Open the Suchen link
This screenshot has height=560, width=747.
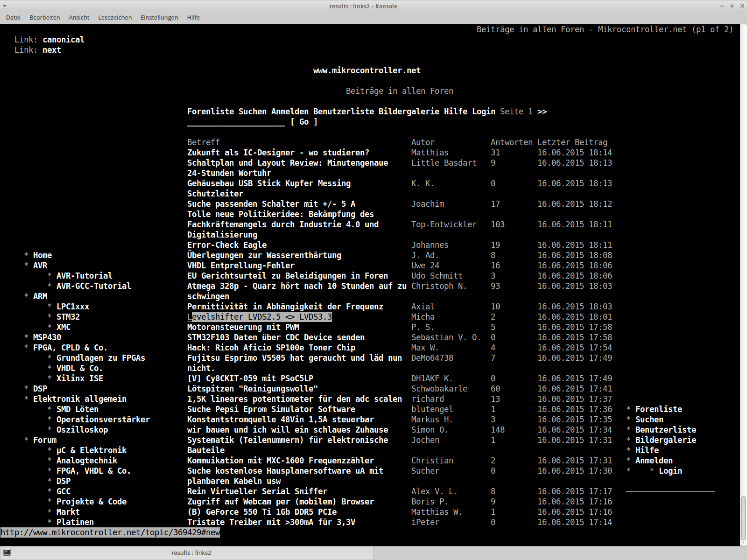[252, 112]
